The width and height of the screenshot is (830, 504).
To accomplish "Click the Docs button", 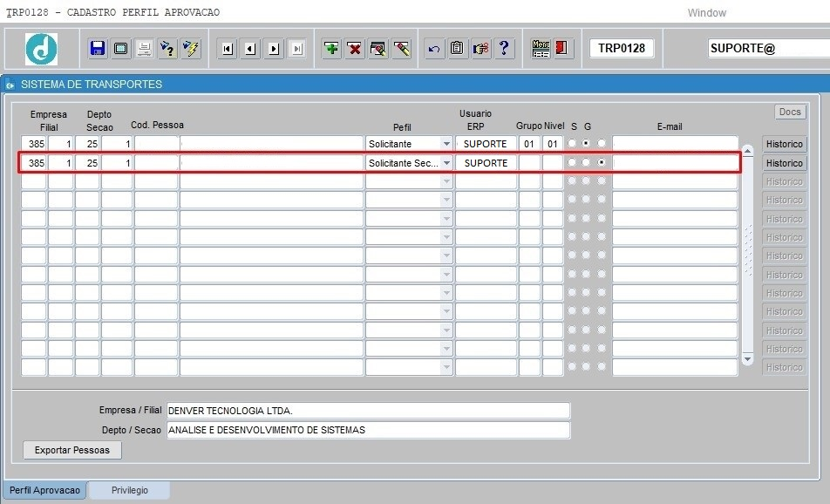I will point(790,112).
